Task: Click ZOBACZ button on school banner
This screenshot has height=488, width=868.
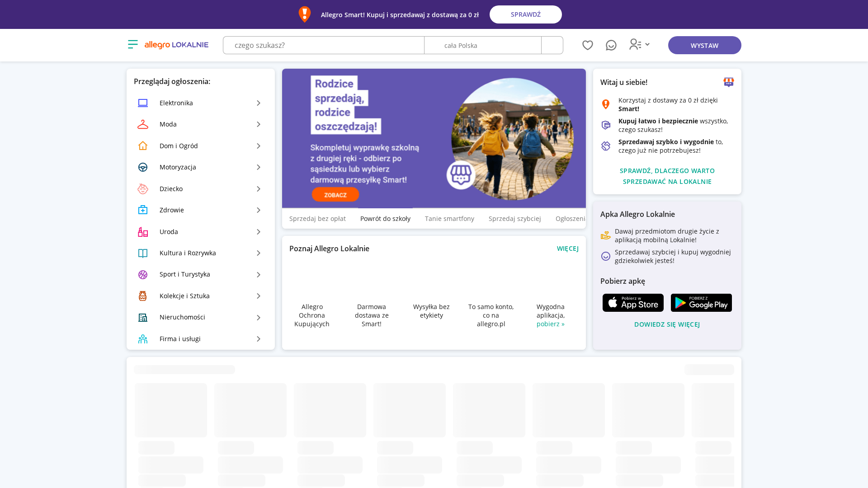Action: [335, 195]
